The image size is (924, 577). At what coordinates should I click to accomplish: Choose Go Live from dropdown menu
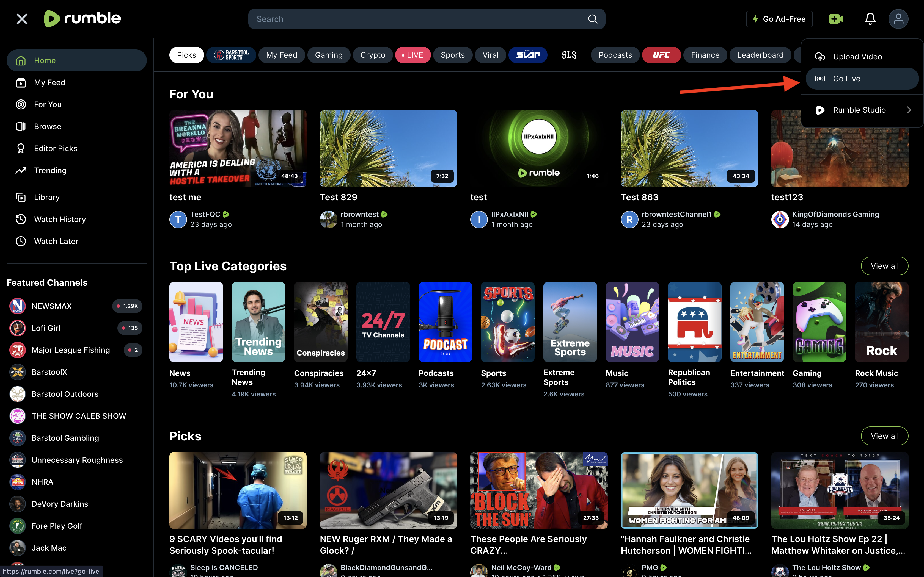point(846,79)
